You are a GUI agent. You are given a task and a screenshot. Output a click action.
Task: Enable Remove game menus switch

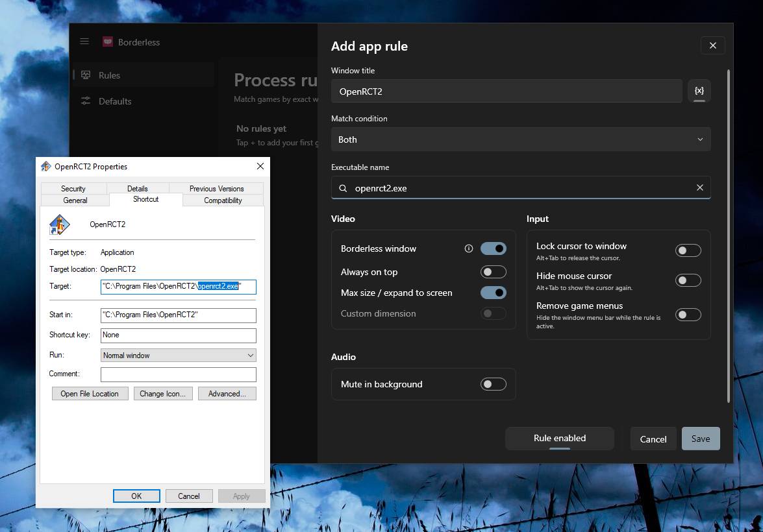pos(688,315)
